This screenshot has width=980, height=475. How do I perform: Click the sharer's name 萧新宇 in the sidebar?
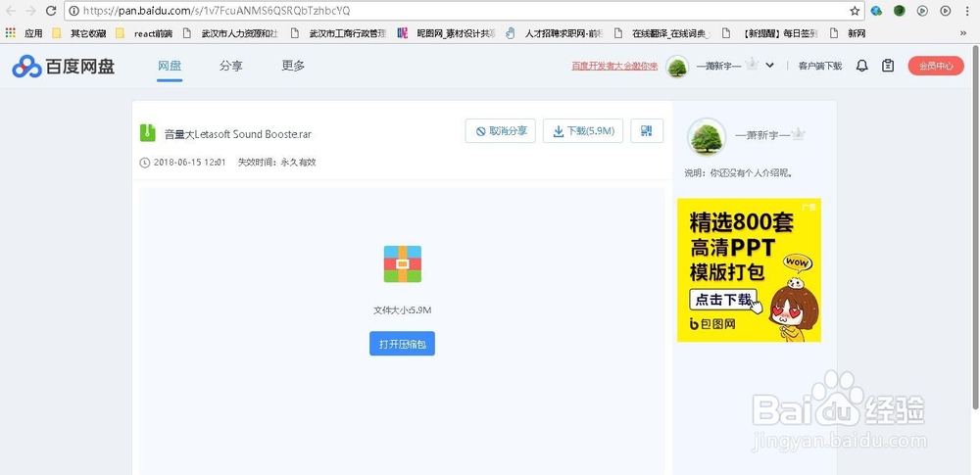tap(761, 134)
